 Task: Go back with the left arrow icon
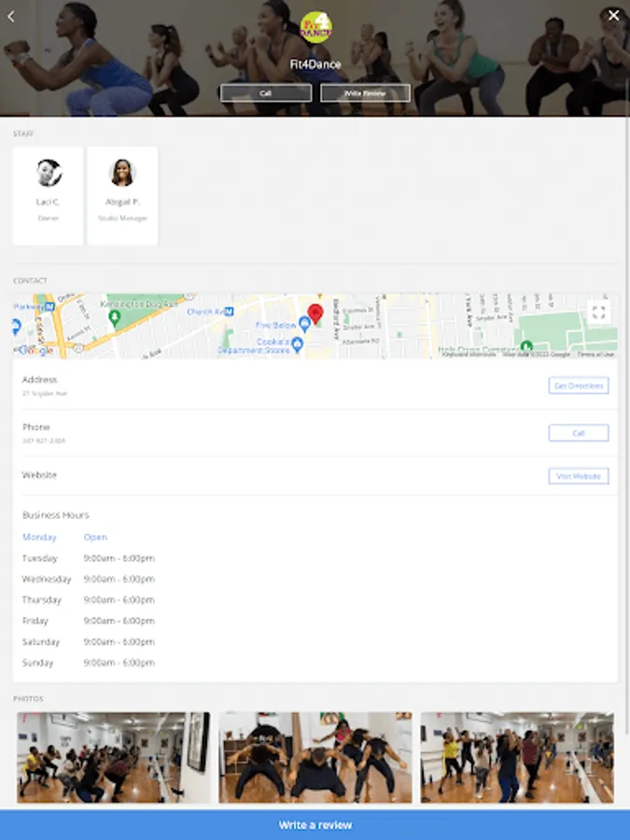(x=10, y=17)
